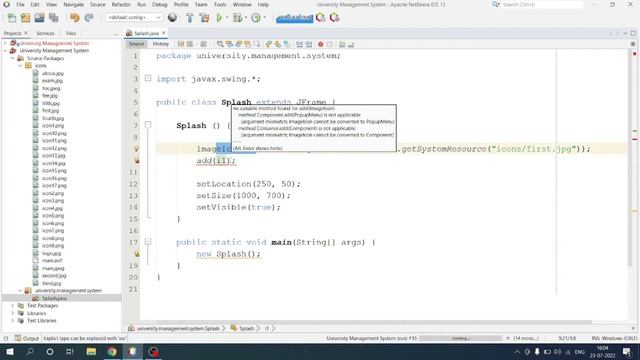The height and width of the screenshot is (360, 640).
Task: Collapse the icons package node
Action: tap(20, 65)
